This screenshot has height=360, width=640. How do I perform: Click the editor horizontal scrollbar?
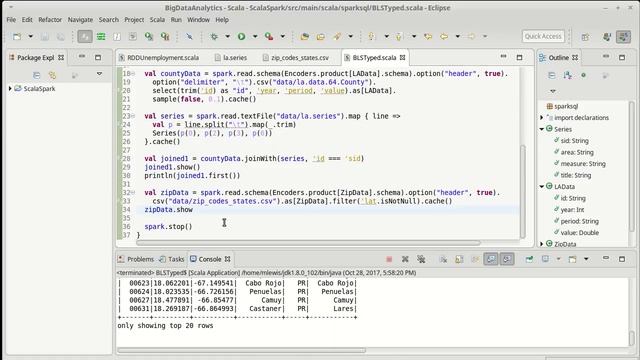pyautogui.click(x=308, y=242)
